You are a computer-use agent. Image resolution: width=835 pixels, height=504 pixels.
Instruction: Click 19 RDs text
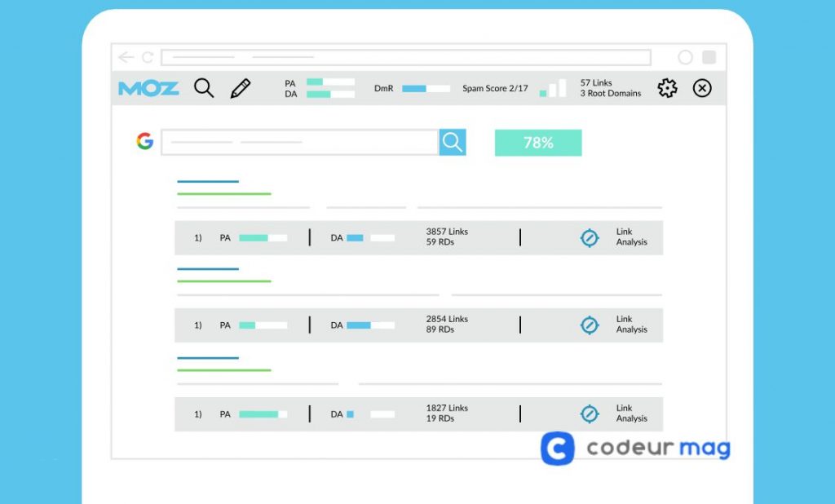click(440, 418)
